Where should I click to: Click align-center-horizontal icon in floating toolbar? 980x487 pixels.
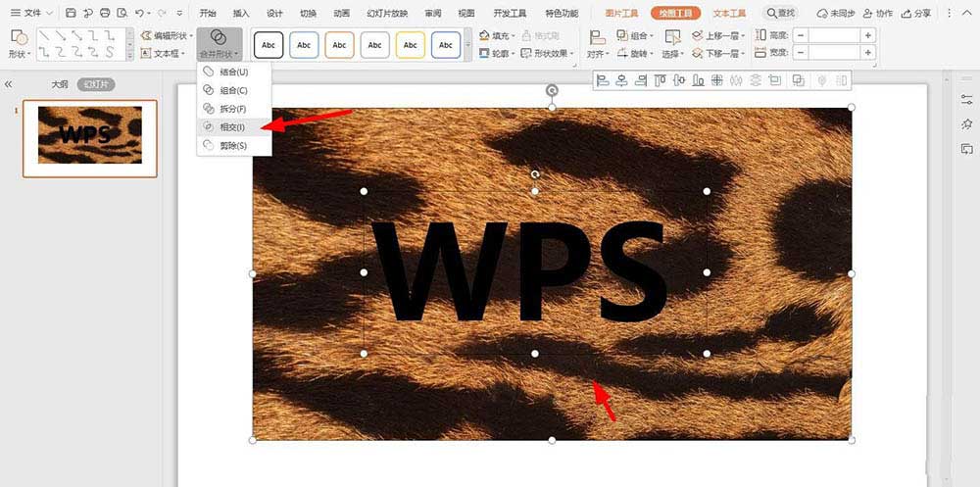pyautogui.click(x=621, y=80)
